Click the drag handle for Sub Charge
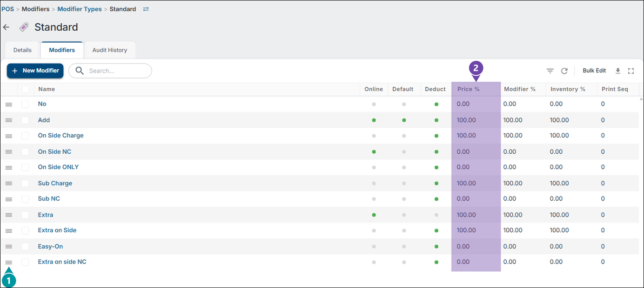 click(x=9, y=183)
